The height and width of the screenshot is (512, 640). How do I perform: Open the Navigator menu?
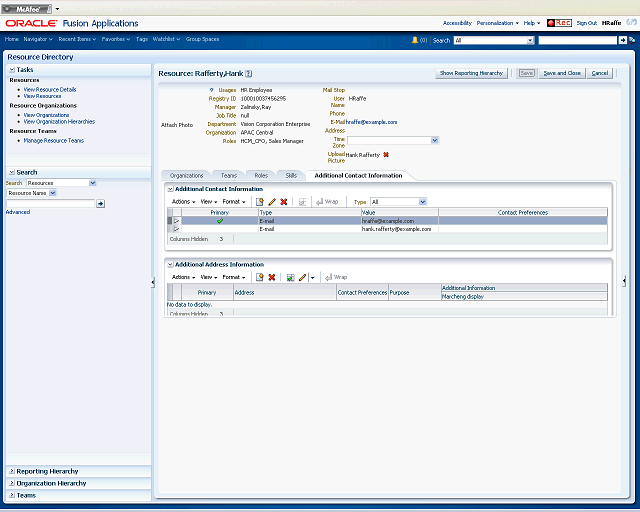(x=38, y=39)
